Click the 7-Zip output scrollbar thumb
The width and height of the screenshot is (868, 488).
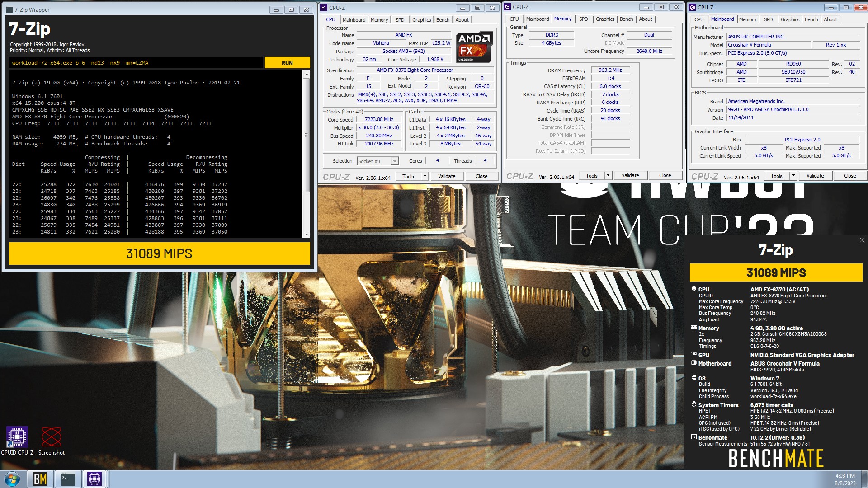coord(306,135)
